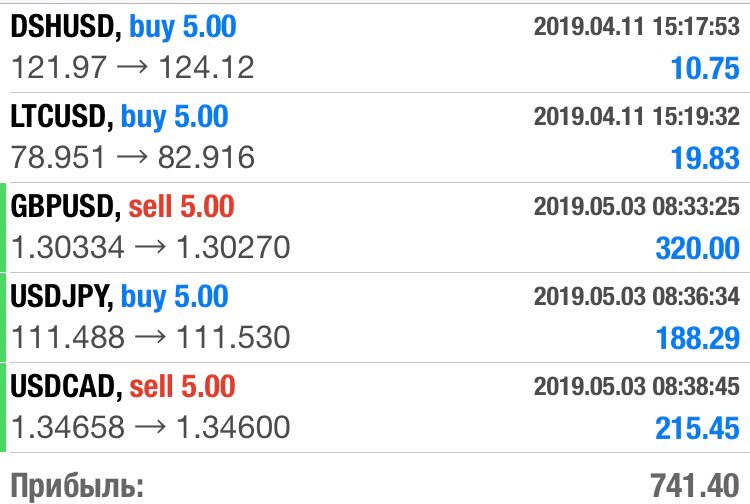Viewport: 750px width, 504px height.
Task: Click the USDJPY price line 111.488 → 111.530
Action: 150,337
